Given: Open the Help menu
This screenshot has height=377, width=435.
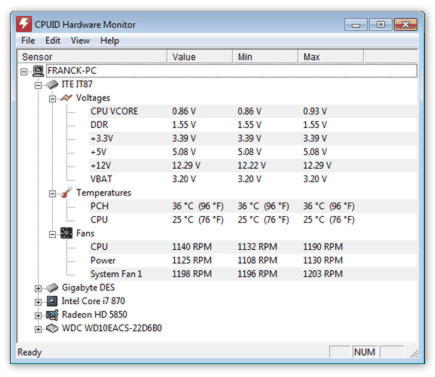Looking at the screenshot, I should coord(110,41).
